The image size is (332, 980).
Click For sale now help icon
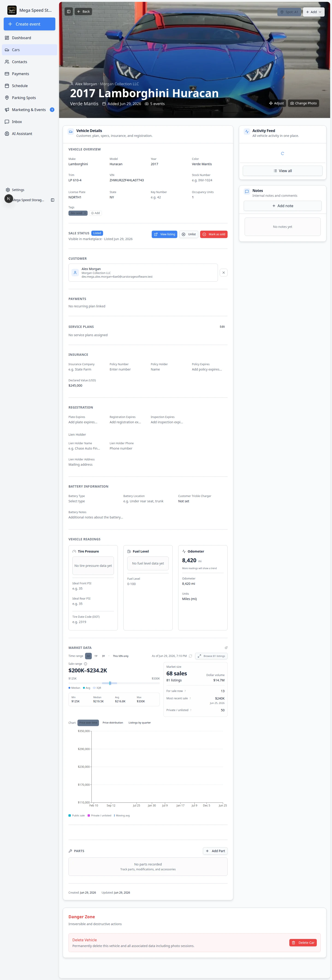[185, 691]
